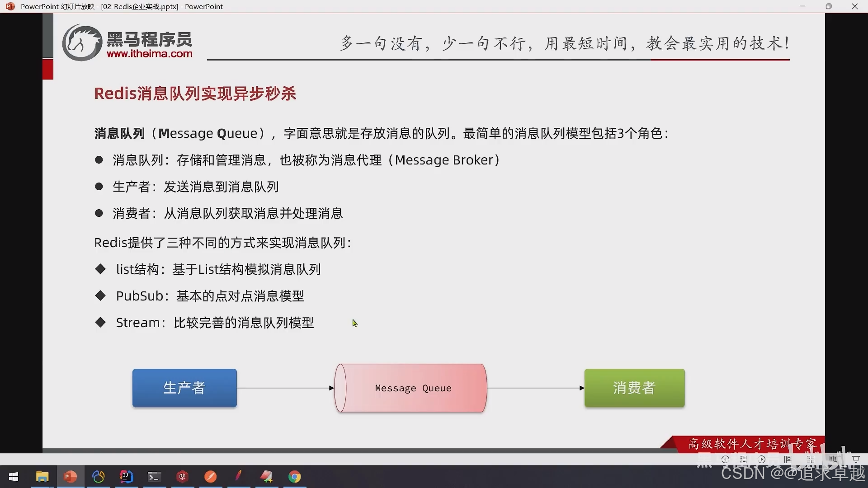Open Google Chrome from taskbar

coord(294,477)
